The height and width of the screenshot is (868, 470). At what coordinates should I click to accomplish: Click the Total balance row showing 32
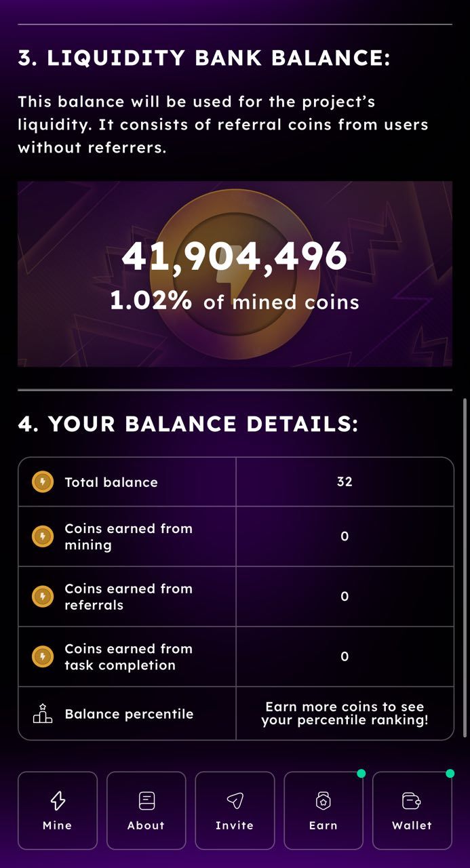(x=344, y=481)
